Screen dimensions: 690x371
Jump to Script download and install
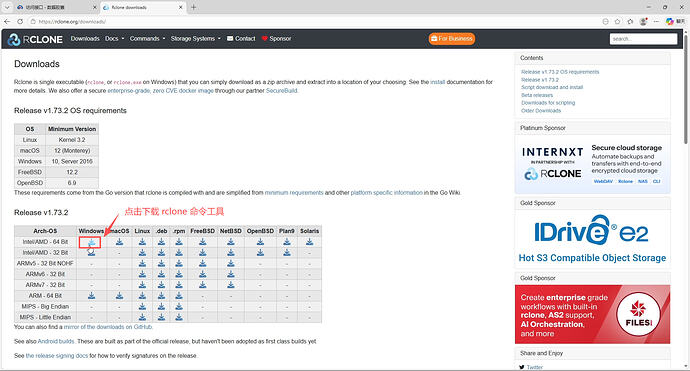(552, 87)
